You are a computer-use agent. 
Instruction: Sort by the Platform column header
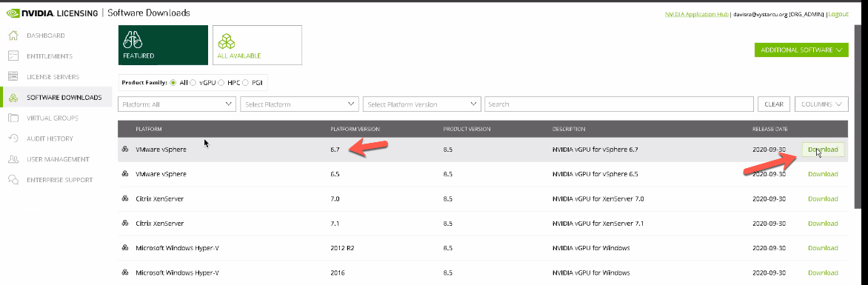tap(149, 129)
